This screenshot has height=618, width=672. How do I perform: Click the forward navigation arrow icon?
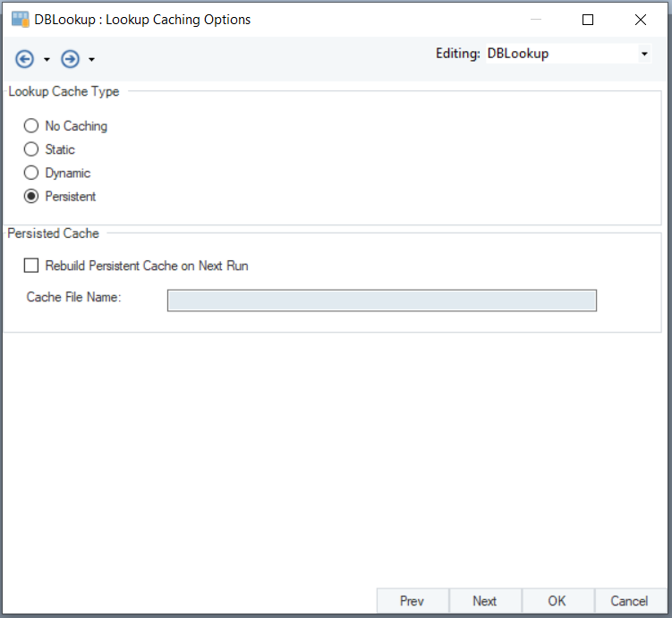coord(70,59)
